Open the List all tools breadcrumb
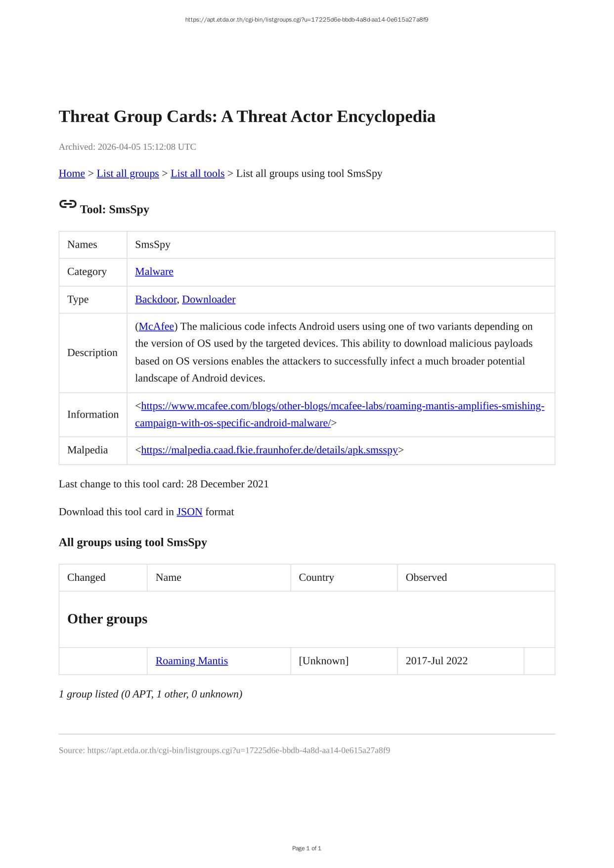 coord(197,174)
